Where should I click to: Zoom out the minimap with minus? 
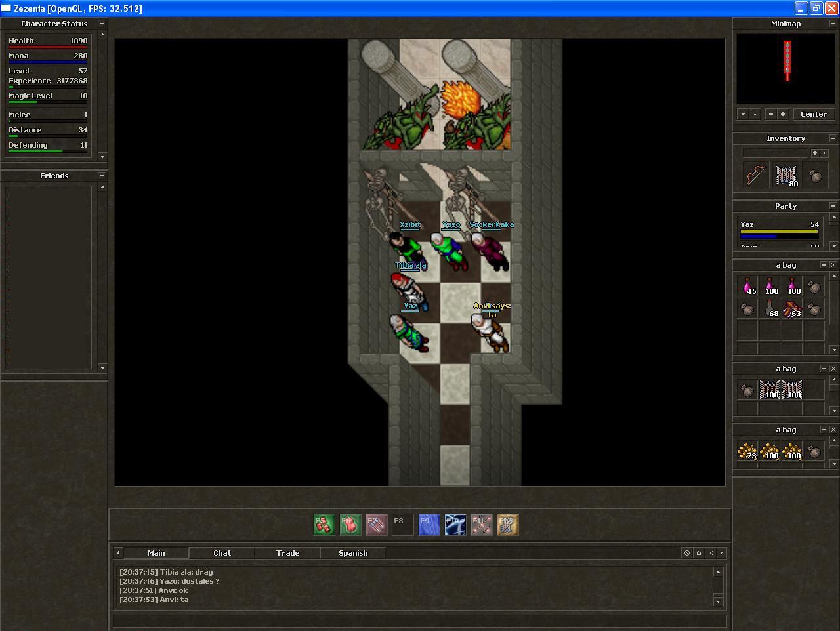(771, 114)
